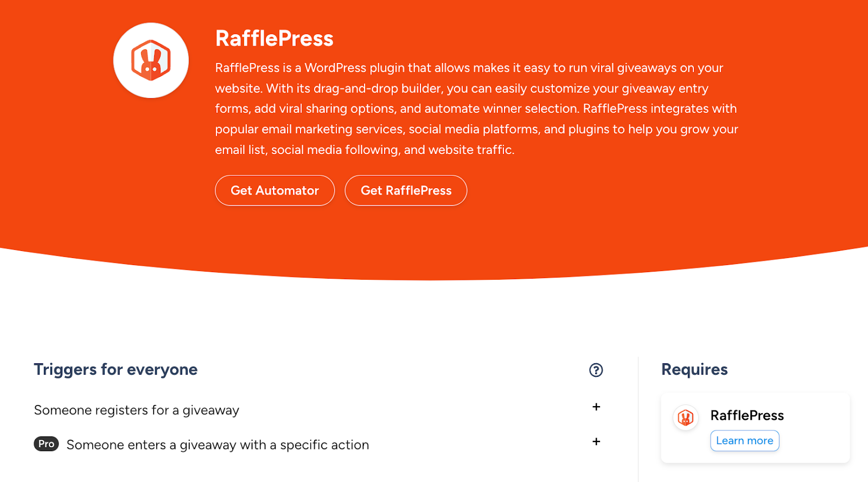Expand the plus icon for the Pro trigger

tap(596, 441)
